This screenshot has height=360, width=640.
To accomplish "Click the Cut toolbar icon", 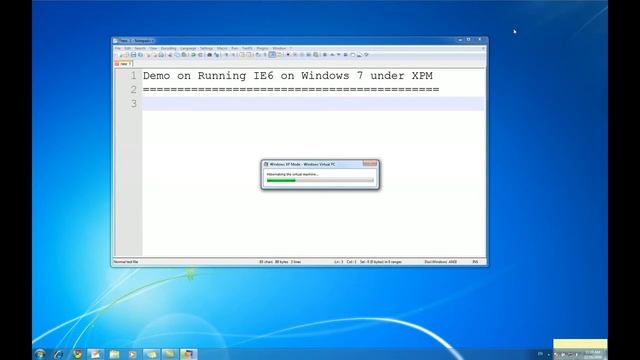I will point(170,55).
